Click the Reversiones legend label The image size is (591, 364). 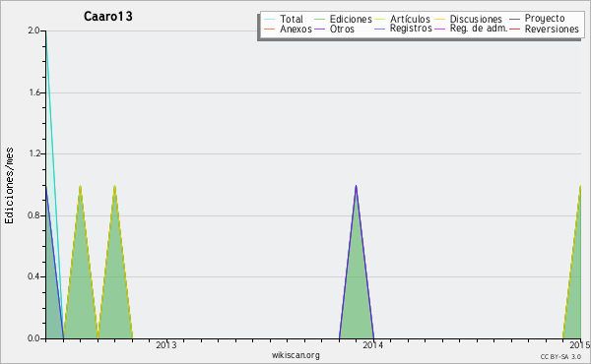pos(552,29)
